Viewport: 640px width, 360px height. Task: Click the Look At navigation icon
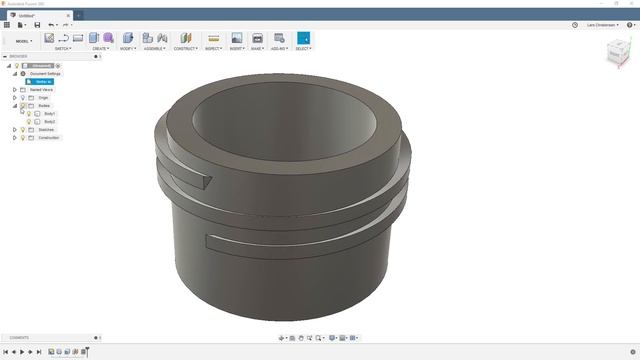[x=292, y=338]
